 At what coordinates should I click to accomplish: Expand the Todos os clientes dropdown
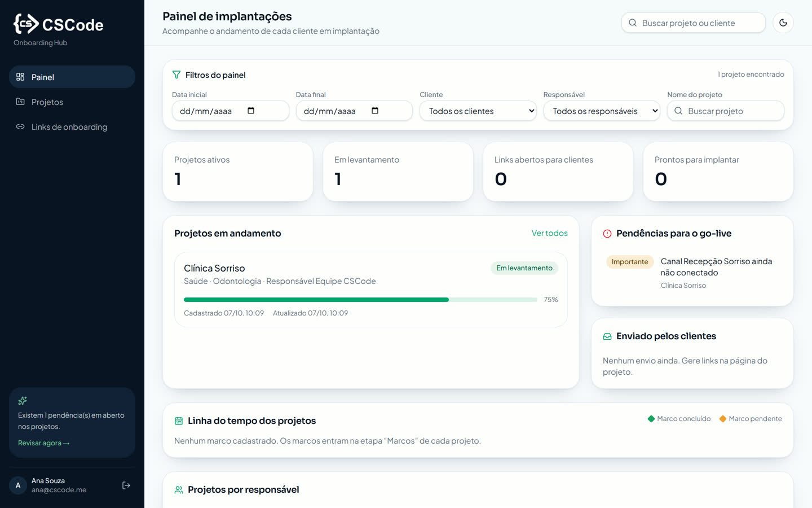click(x=478, y=111)
